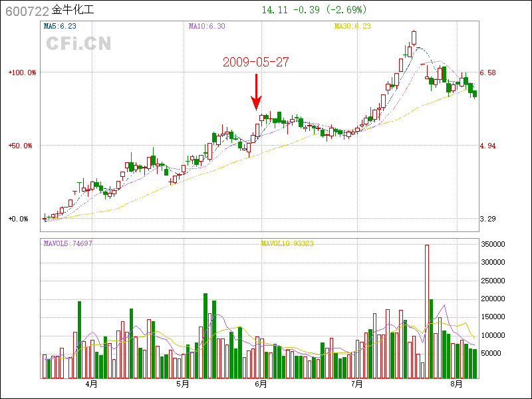Click the stock code 600722
The height and width of the screenshot is (399, 532).
(x=27, y=11)
